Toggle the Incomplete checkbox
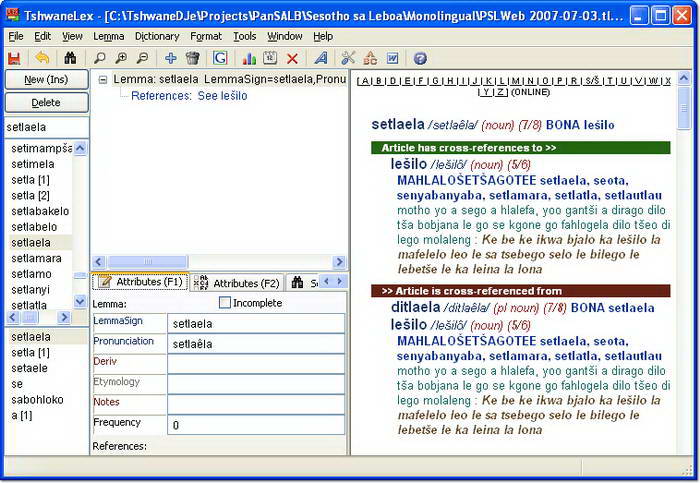This screenshot has width=700, height=483. point(225,303)
